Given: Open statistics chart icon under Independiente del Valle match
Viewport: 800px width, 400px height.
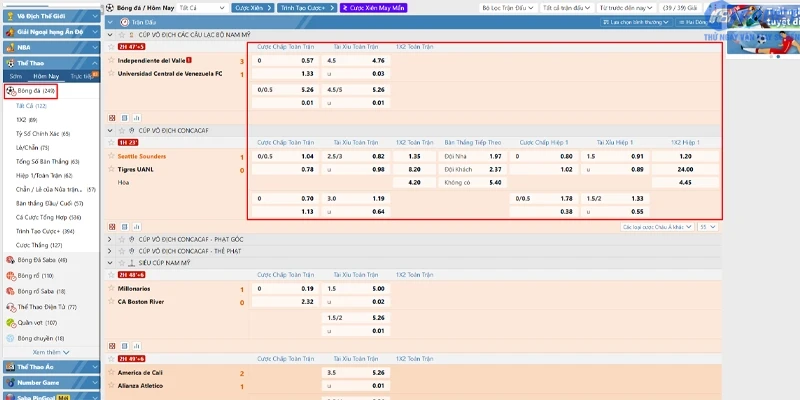Looking at the screenshot, I should [137, 117].
